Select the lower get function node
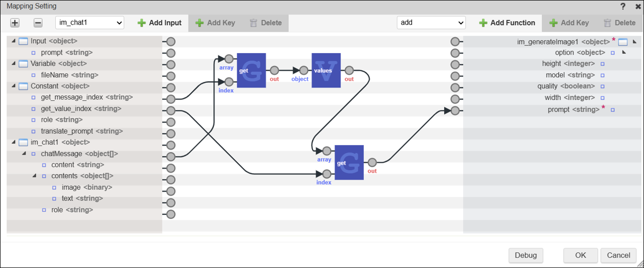Image resolution: width=644 pixels, height=268 pixels. point(349,163)
